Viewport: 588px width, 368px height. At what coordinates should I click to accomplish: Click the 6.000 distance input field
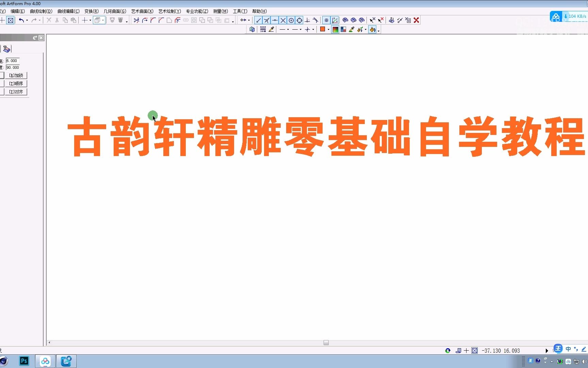[x=13, y=61]
